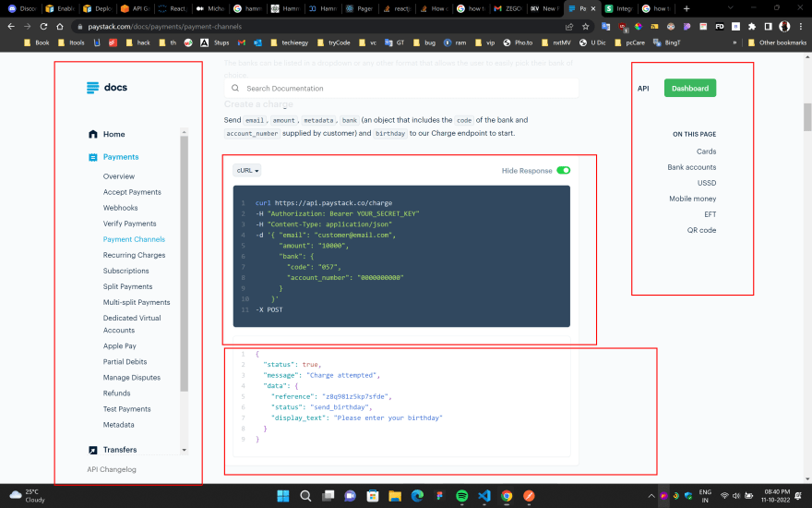The image size is (812, 508).
Task: Switch to the Pager browser tab
Action: [x=359, y=8]
